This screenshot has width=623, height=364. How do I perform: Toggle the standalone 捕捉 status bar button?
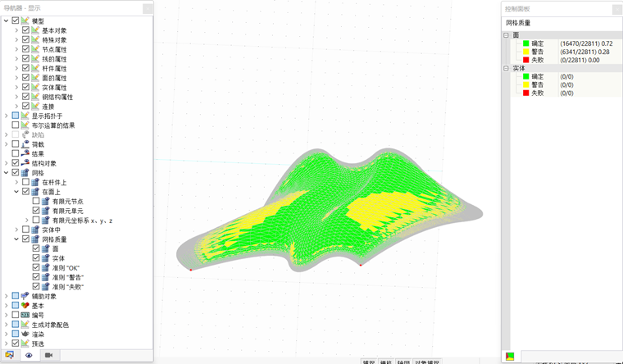pos(369,362)
